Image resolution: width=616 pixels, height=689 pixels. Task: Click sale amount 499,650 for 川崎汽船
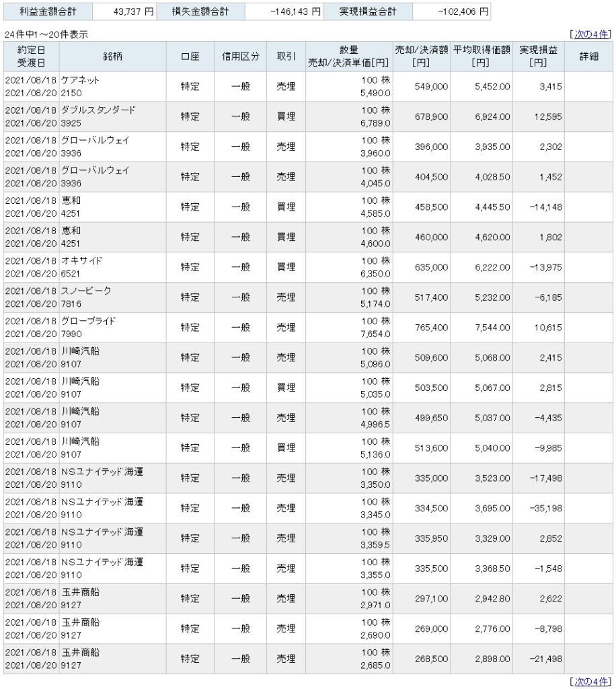coord(432,418)
